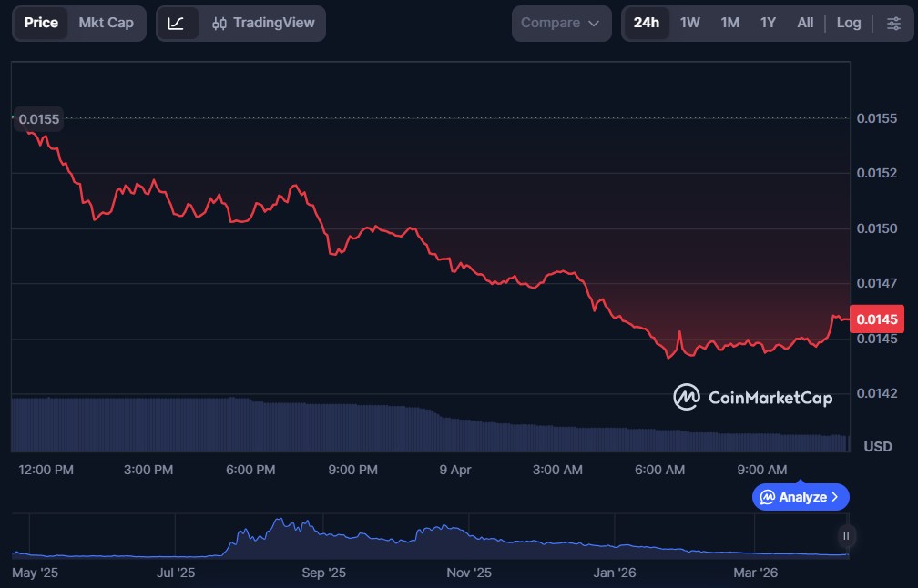The width and height of the screenshot is (918, 588).
Task: Select the 1W time range
Action: coord(690,23)
